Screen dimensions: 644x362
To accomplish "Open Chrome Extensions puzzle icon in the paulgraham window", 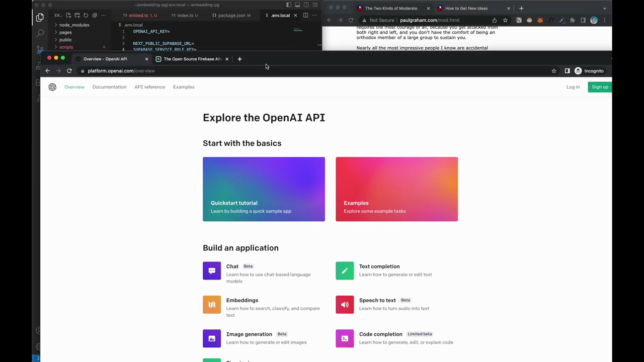I will tap(572, 20).
